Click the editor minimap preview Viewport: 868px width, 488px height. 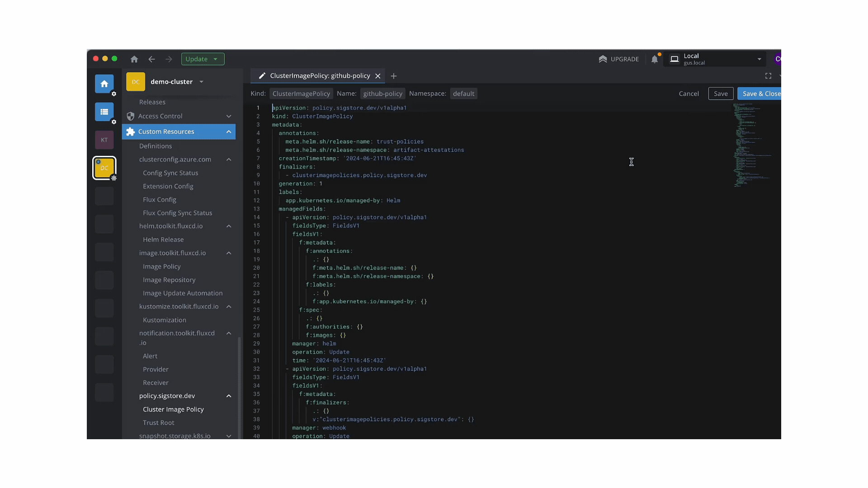752,145
